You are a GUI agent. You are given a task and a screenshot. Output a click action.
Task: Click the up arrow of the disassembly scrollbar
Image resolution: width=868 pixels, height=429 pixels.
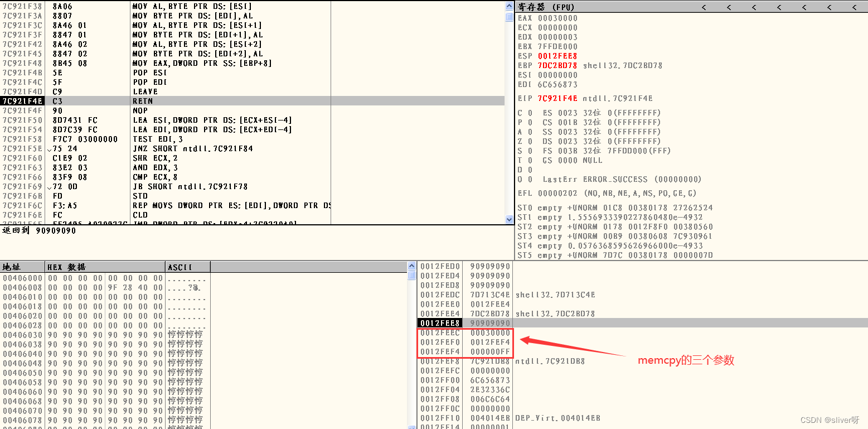[508, 6]
